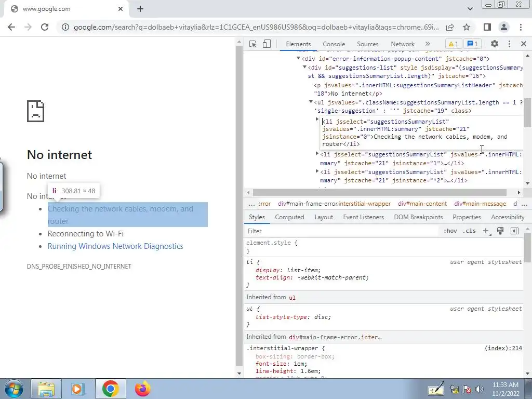Open the DOM Breakpoints subtab
The width and height of the screenshot is (532, 399).
click(x=418, y=217)
